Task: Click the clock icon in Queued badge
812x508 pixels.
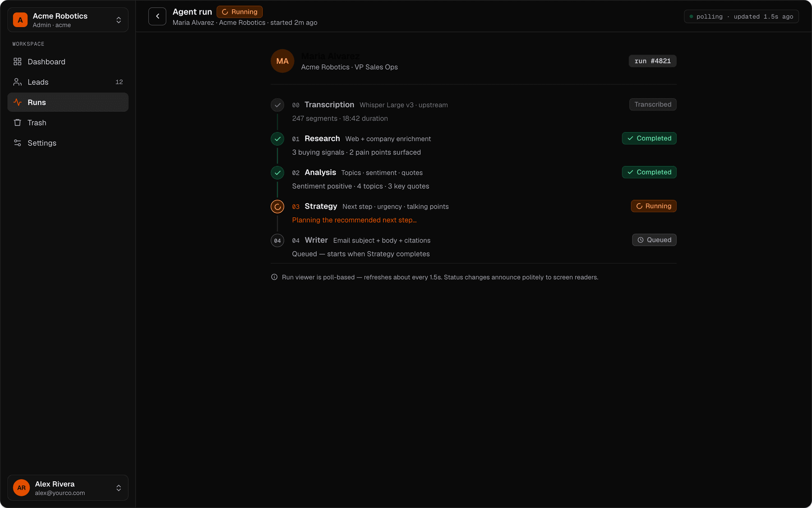Action: click(640, 240)
